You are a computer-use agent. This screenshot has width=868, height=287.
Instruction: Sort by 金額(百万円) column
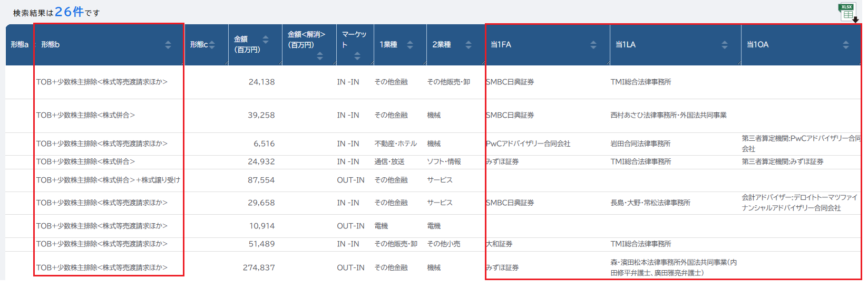click(x=266, y=40)
